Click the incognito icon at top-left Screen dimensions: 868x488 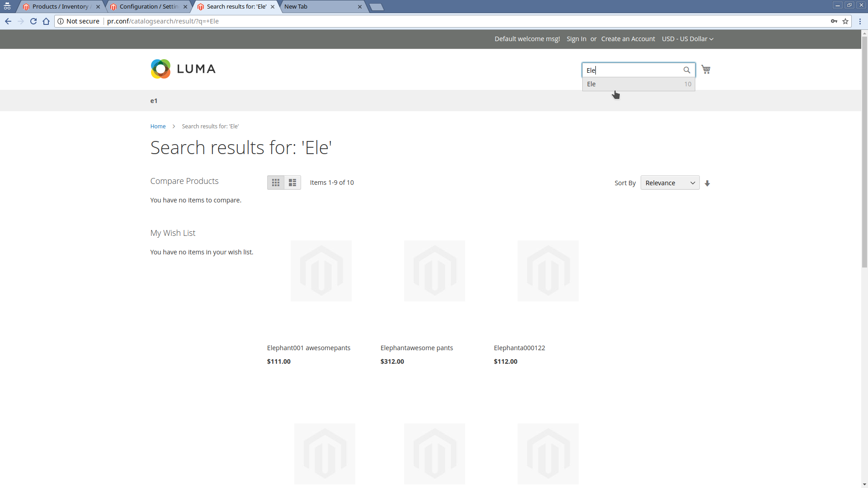[7, 6]
